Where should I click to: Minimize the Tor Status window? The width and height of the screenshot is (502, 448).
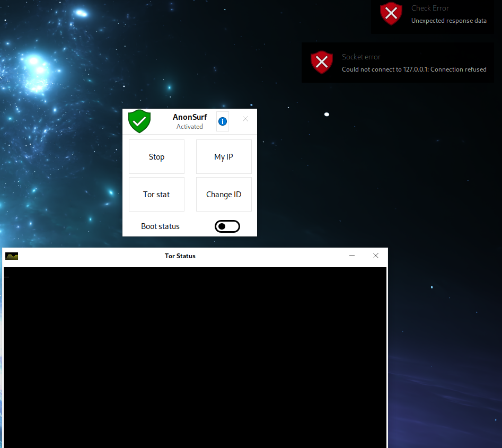coord(352,256)
